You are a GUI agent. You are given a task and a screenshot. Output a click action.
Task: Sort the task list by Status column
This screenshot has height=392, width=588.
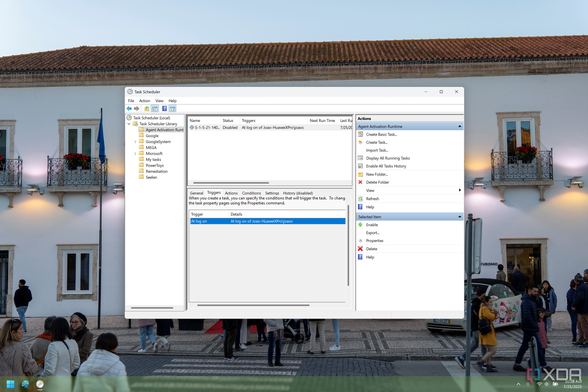230,120
